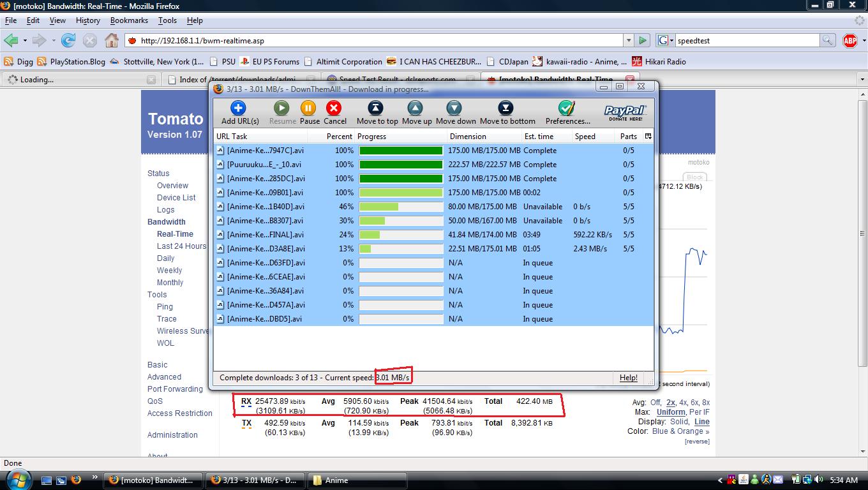The height and width of the screenshot is (490, 868).
Task: Pause downloads with the Pause button
Action: (x=308, y=108)
